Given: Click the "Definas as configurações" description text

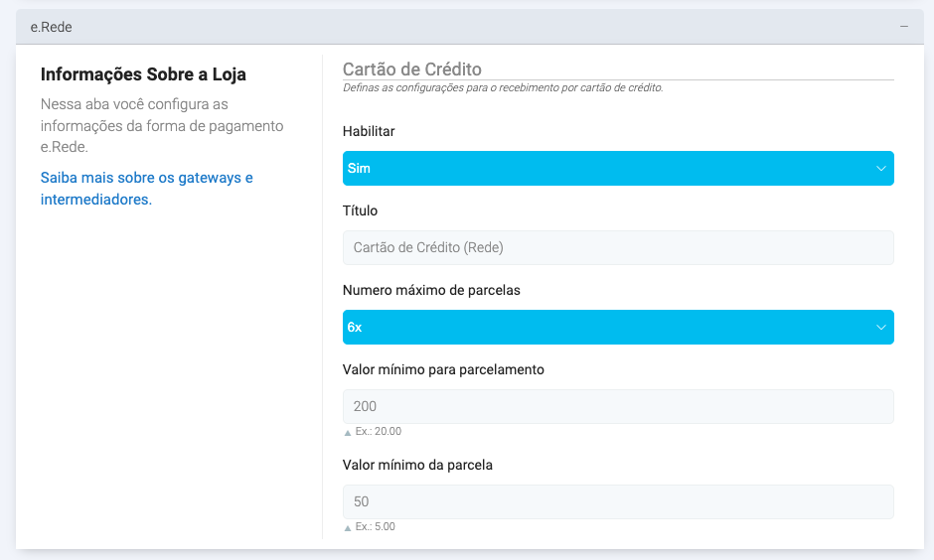Looking at the screenshot, I should click(x=502, y=88).
